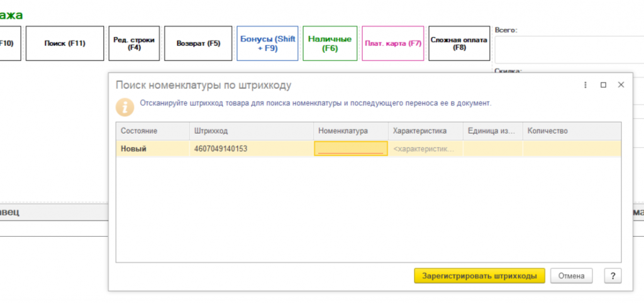Open Бонусы (Shift + F9) payment
The image size is (644, 303).
(267, 43)
